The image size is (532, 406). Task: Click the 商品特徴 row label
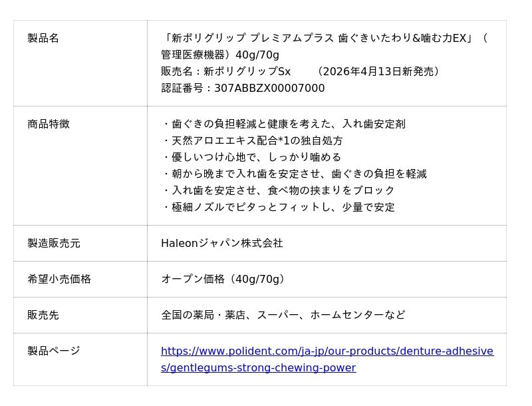click(x=49, y=124)
